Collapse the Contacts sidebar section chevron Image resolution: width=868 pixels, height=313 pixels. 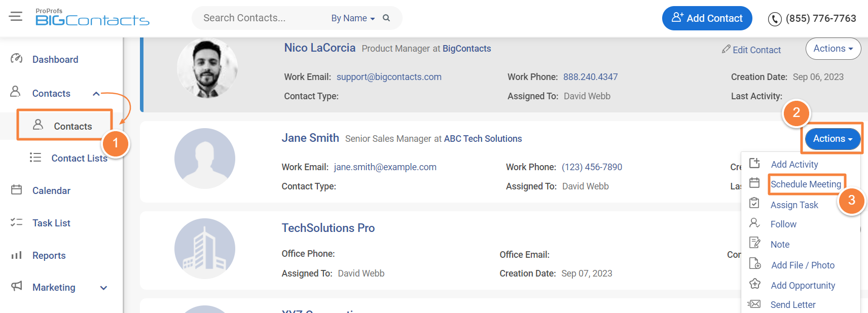point(96,94)
